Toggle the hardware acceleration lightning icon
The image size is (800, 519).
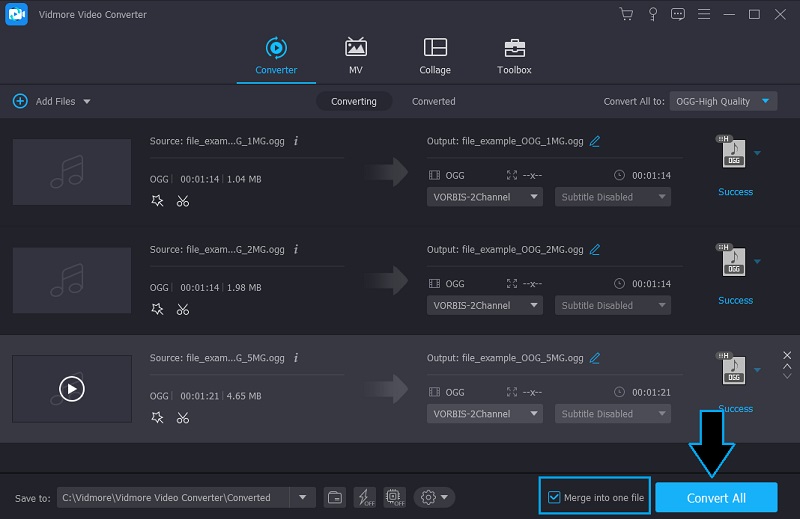click(365, 497)
